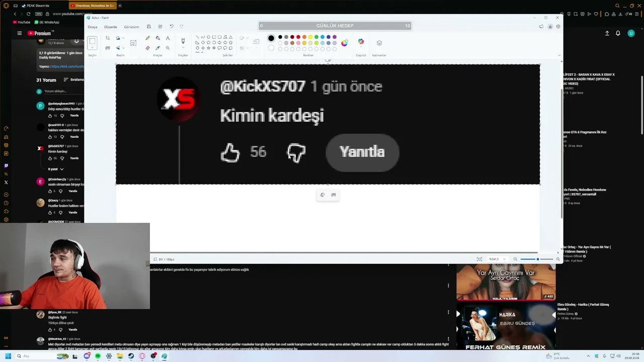Screen dimensions: 644x362
Task: Adjust the Paint zoom slider
Action: [x=536, y=259]
